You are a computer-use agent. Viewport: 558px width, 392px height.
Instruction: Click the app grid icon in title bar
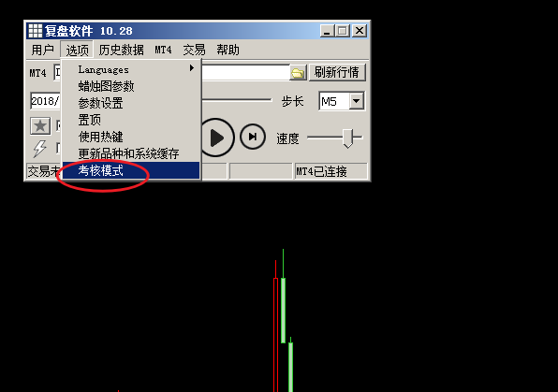(x=36, y=31)
